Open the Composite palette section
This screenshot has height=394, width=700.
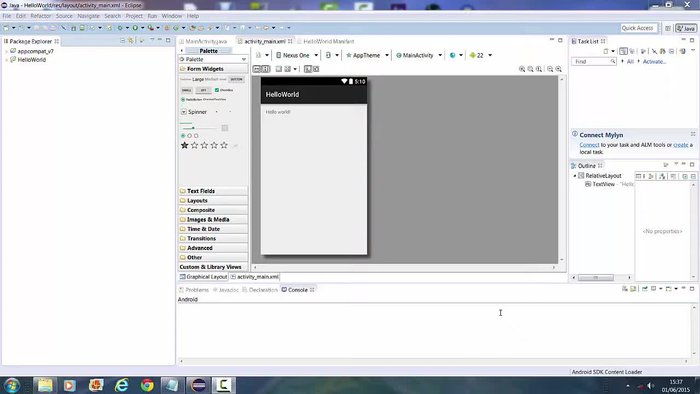(x=213, y=210)
